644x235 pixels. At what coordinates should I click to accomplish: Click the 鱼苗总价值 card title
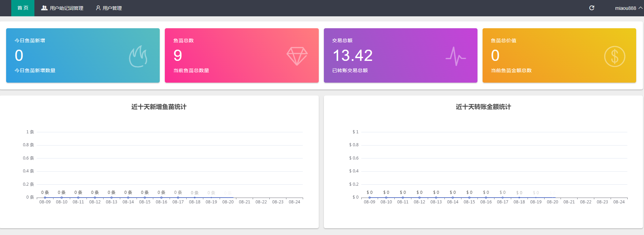503,40
